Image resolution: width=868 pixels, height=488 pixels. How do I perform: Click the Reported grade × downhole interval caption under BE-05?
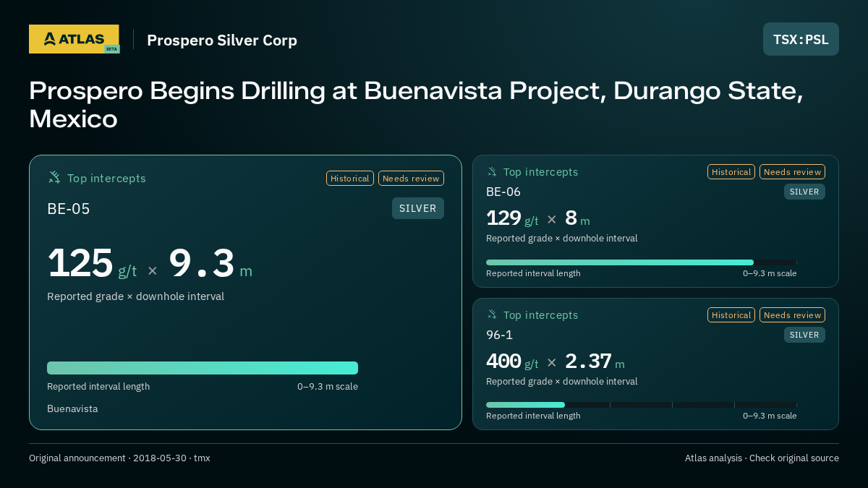tap(135, 296)
